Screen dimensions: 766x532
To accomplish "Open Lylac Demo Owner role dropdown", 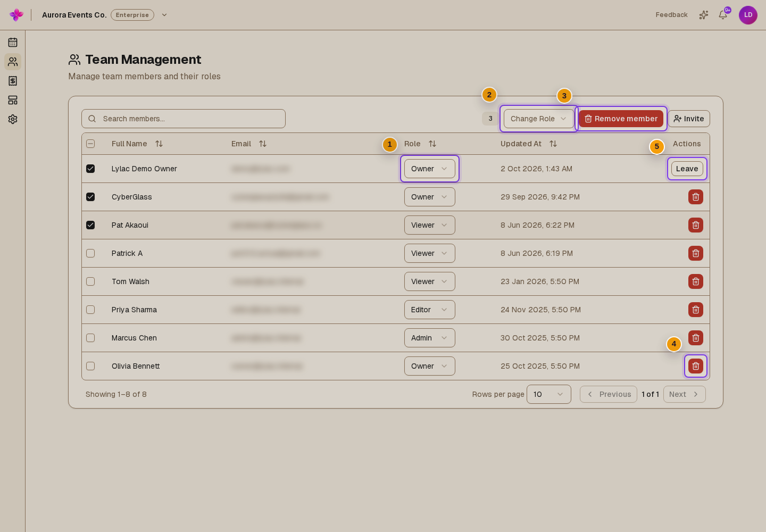I will pos(430,169).
